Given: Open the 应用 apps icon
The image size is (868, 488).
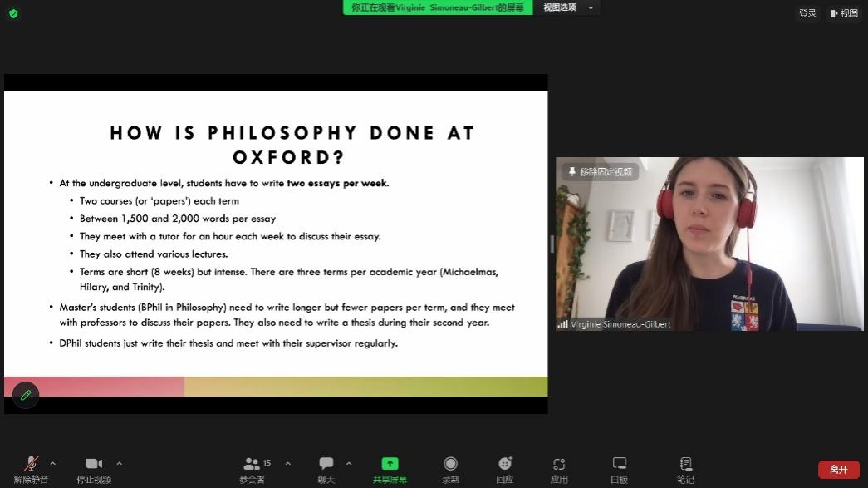Looking at the screenshot, I should [559, 464].
